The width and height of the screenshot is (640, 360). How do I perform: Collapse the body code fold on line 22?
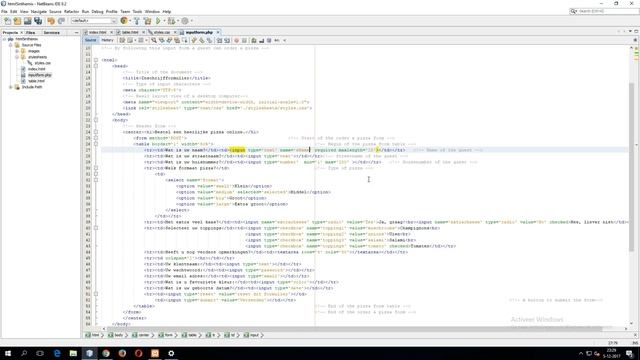96,120
